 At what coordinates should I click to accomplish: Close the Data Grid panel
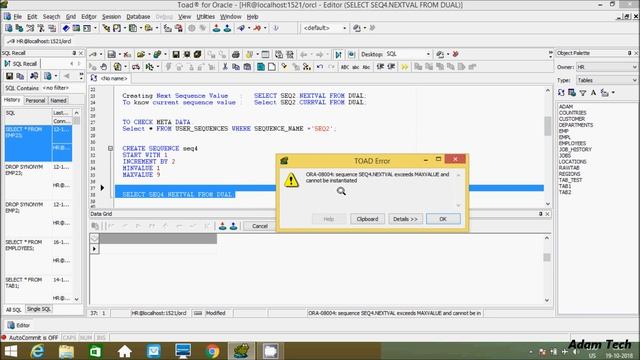(547, 214)
